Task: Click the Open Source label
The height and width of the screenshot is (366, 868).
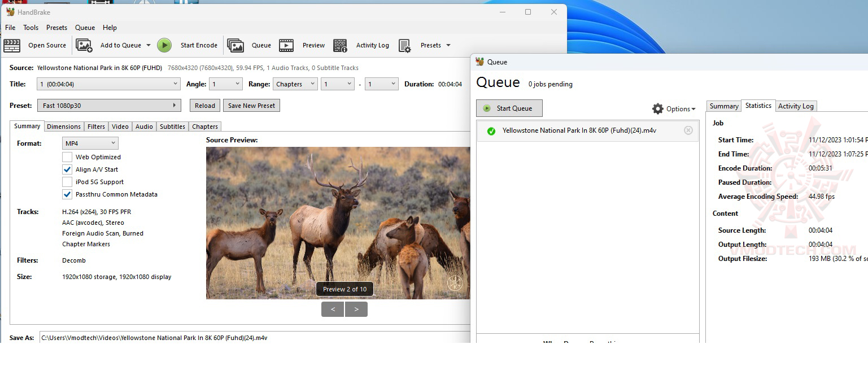Action: point(47,45)
